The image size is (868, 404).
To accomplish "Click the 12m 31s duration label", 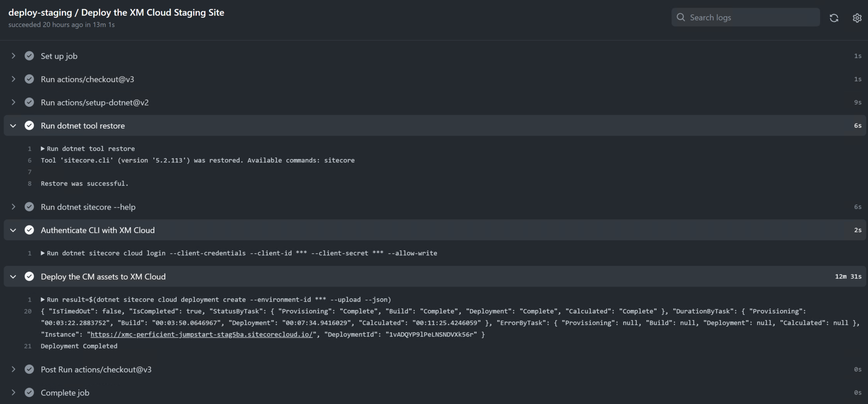I will 849,276.
